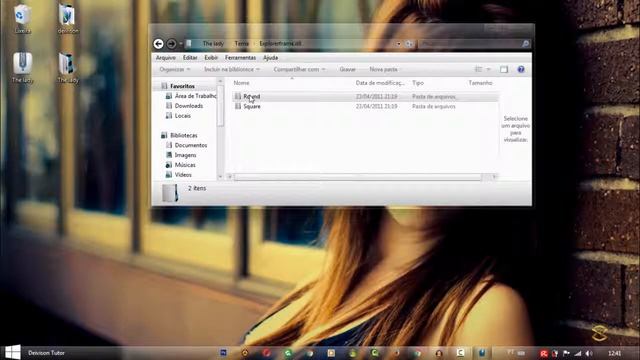Open Músicas library
This screenshot has height=360, width=640.
click(185, 165)
